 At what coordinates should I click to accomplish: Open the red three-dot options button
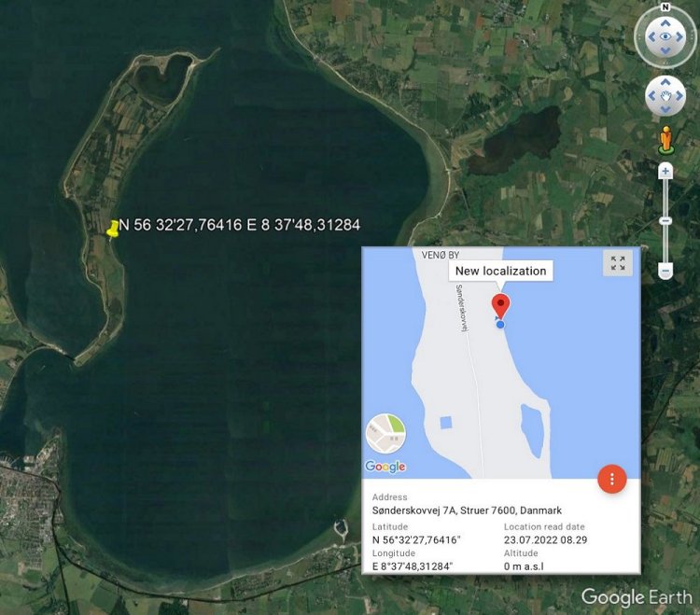(x=612, y=479)
